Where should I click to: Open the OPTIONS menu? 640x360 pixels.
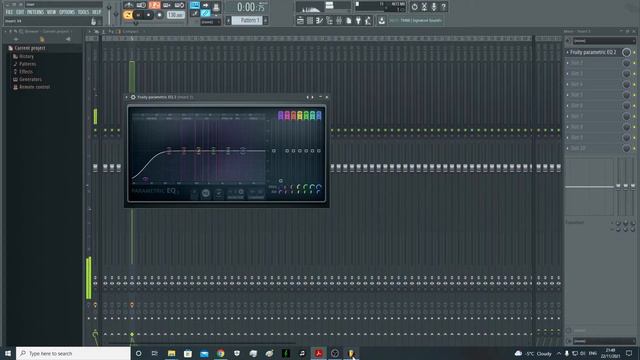[x=67, y=12]
